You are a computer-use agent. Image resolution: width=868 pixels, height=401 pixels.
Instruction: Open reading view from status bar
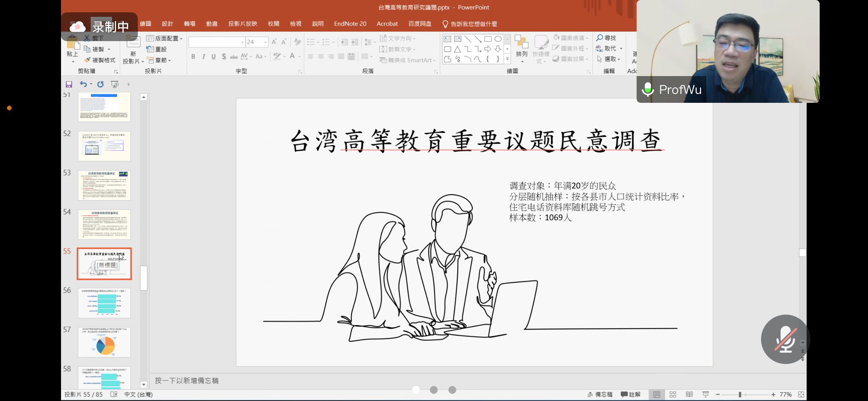tap(689, 394)
